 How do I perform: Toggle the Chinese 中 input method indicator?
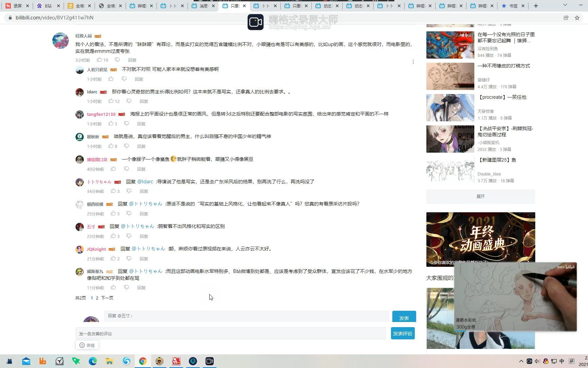pyautogui.click(x=562, y=361)
